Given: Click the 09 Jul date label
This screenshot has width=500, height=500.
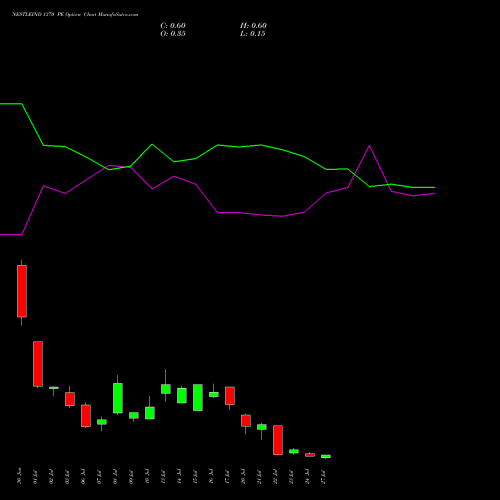Looking at the screenshot, I should (131, 477).
